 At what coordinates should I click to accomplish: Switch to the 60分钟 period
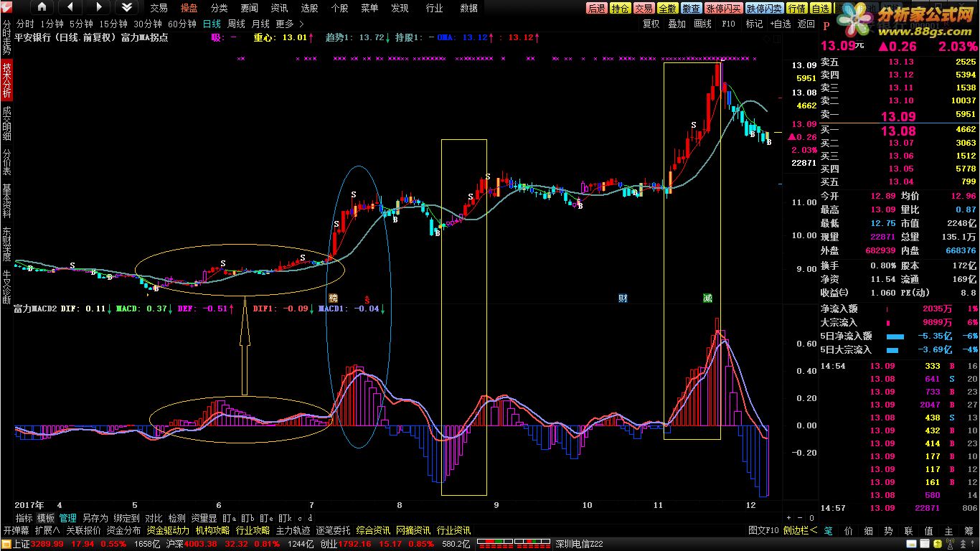(x=182, y=24)
